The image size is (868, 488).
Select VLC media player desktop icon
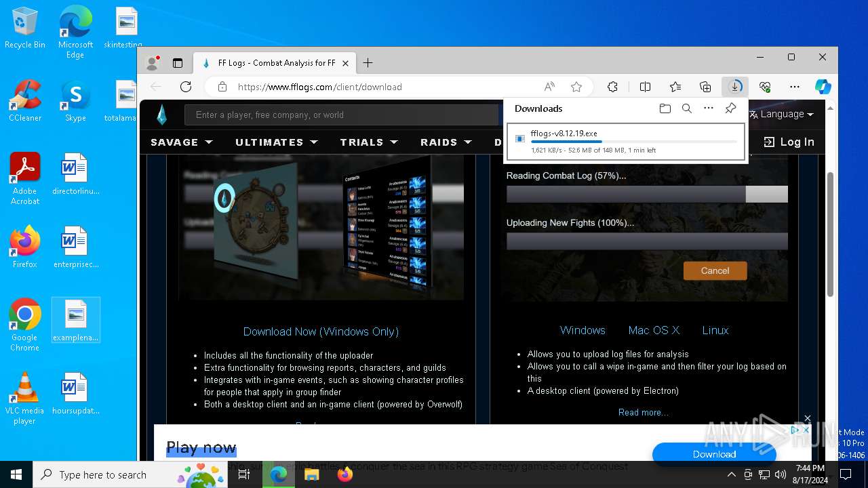(24, 399)
